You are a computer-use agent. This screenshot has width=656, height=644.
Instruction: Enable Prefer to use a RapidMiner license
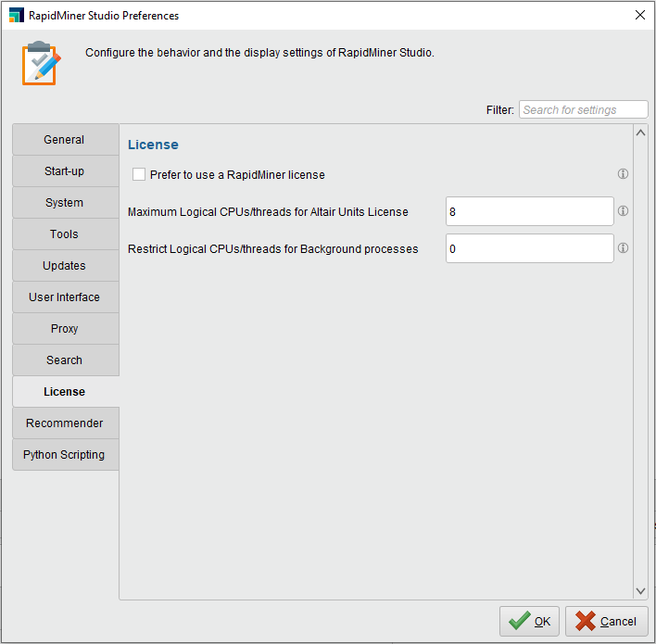139,174
